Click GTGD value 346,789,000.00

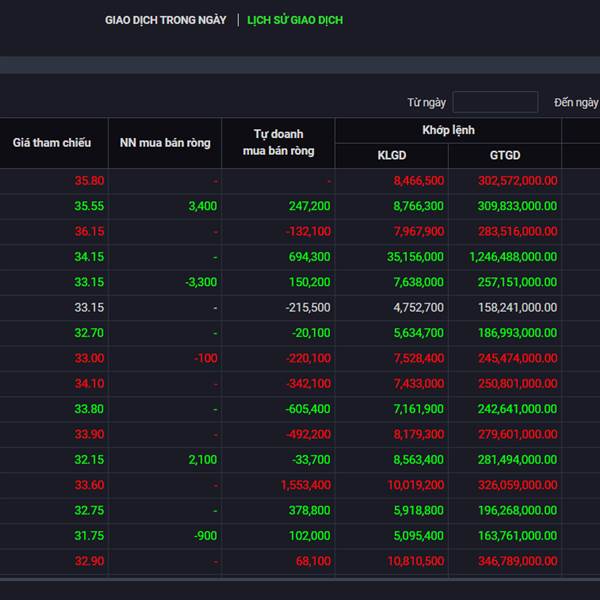pyautogui.click(x=518, y=561)
